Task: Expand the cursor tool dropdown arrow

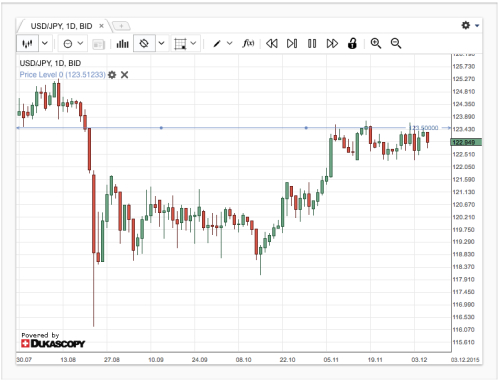Action: click(x=162, y=43)
